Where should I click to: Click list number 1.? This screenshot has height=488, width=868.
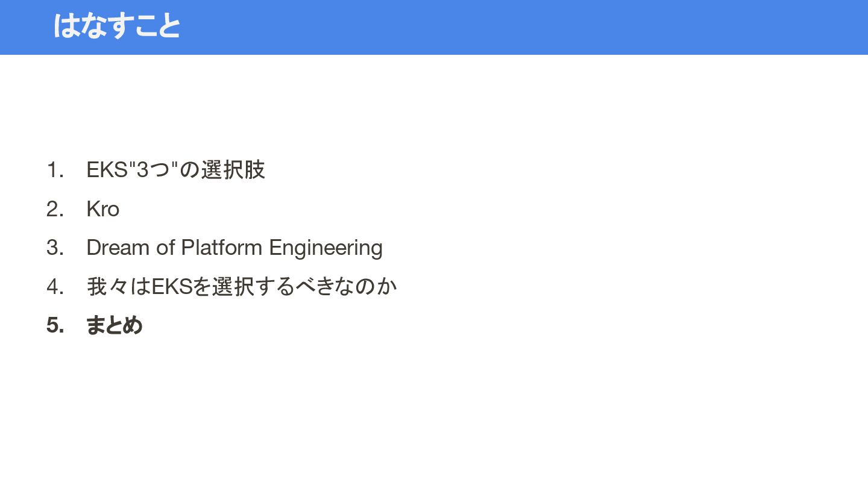pyautogui.click(x=55, y=170)
